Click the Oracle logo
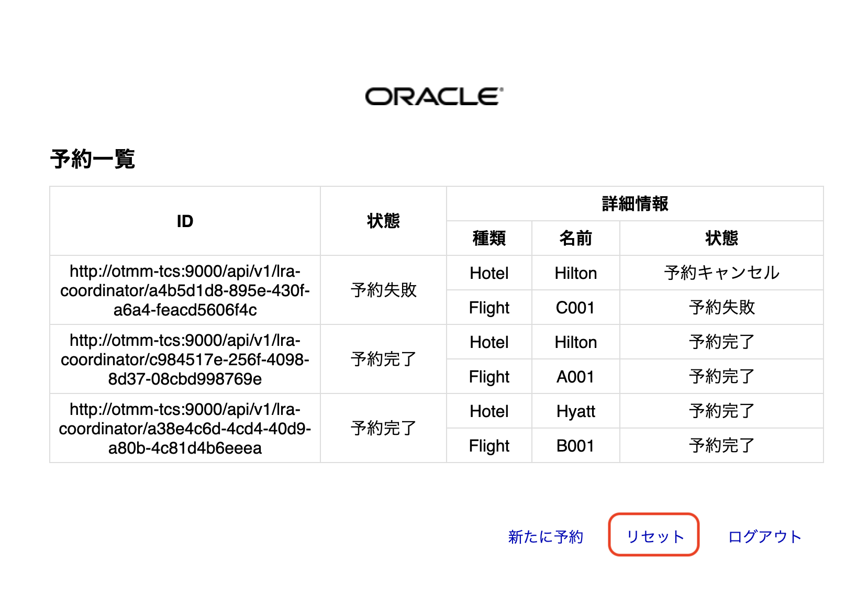The image size is (868, 608). [x=434, y=97]
